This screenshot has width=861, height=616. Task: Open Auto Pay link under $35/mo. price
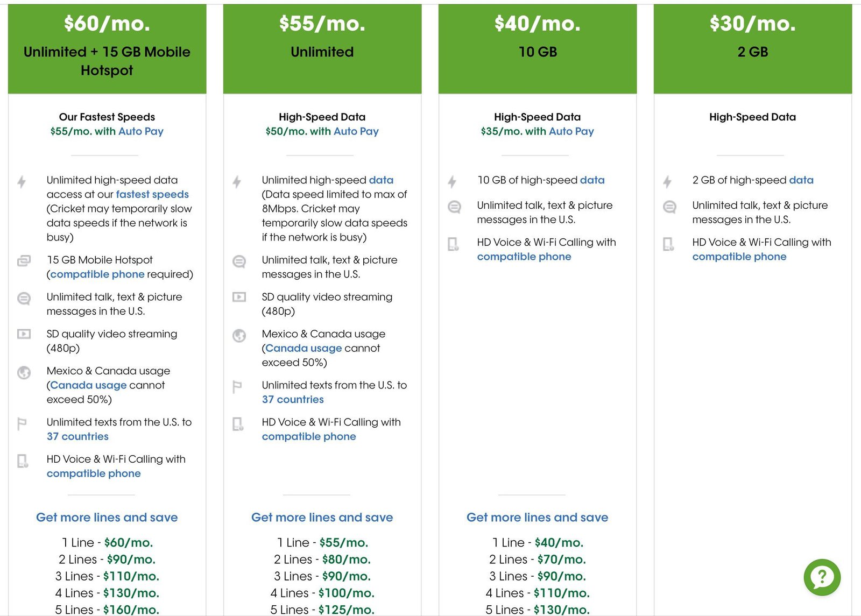[x=571, y=131]
